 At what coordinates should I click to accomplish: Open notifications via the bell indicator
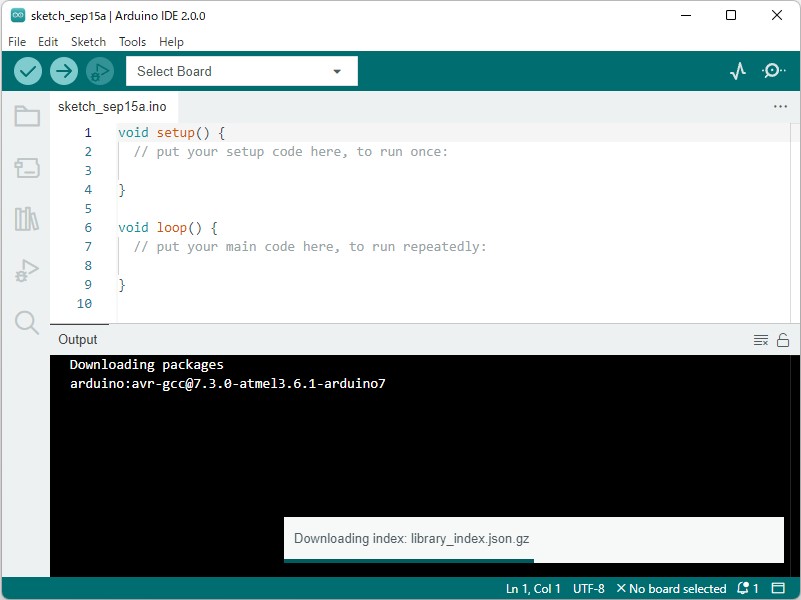tap(744, 588)
